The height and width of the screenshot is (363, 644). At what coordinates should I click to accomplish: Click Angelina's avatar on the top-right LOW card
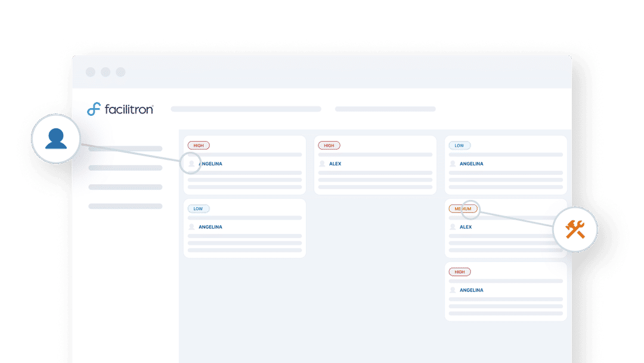[x=453, y=163]
